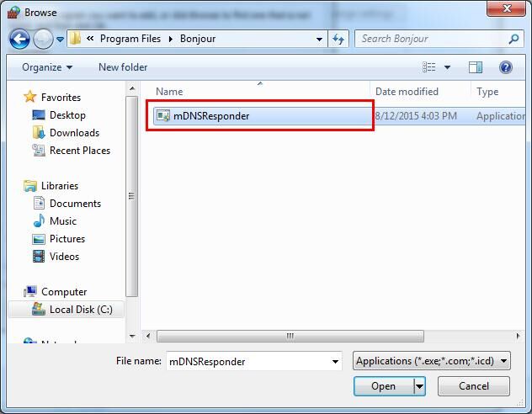
Task: Click the blue Help question mark icon
Action: tap(506, 67)
